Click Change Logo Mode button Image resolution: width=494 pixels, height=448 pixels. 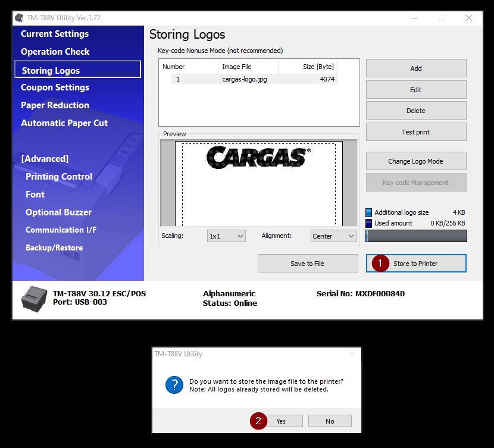click(x=416, y=161)
